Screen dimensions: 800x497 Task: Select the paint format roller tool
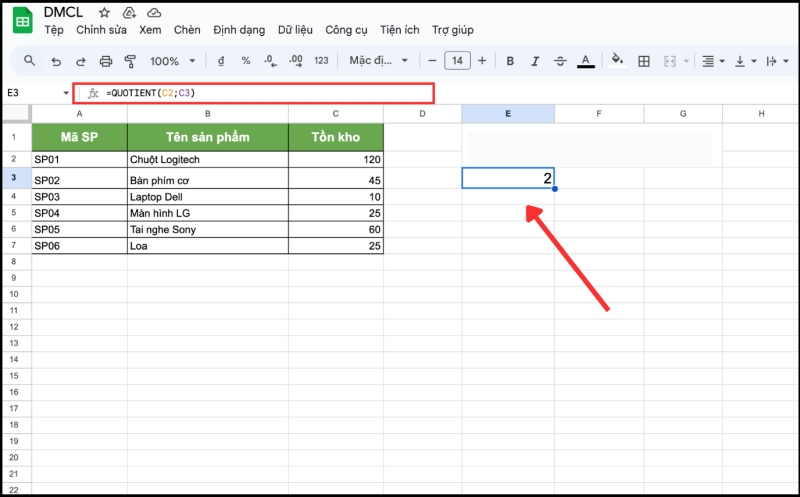coord(130,61)
